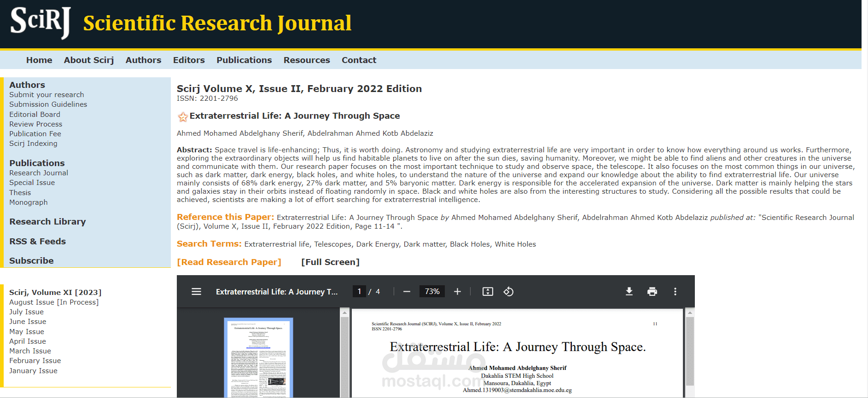Open Scirj Indexing link
Image resolution: width=868 pixels, height=398 pixels.
pos(33,144)
